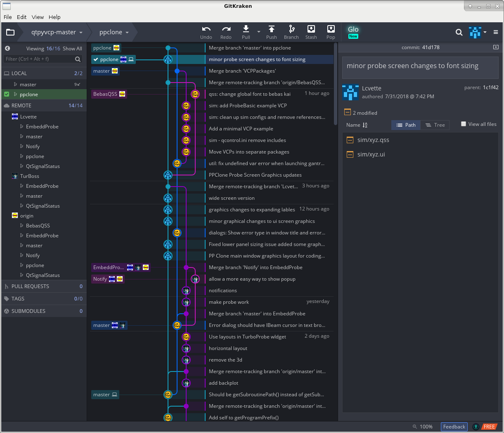504x433 pixels.
Task: Select the Notify branch label in graph
Action: [x=108, y=279]
